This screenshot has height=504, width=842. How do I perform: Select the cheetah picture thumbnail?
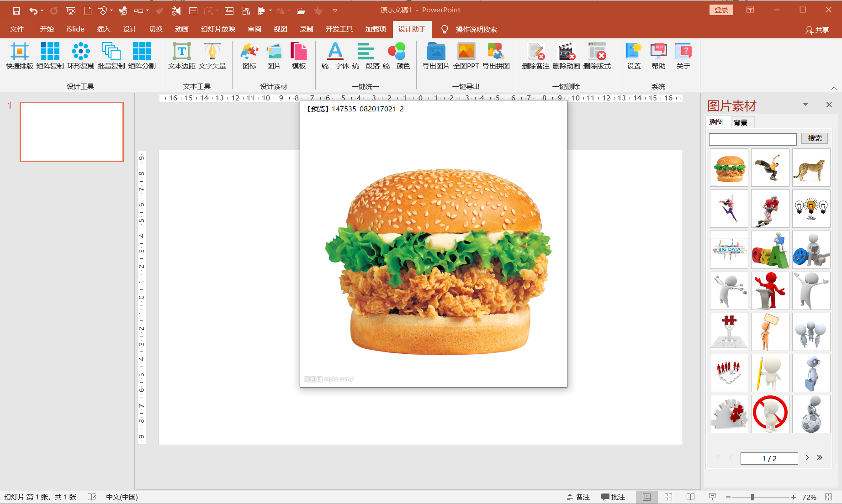(811, 168)
